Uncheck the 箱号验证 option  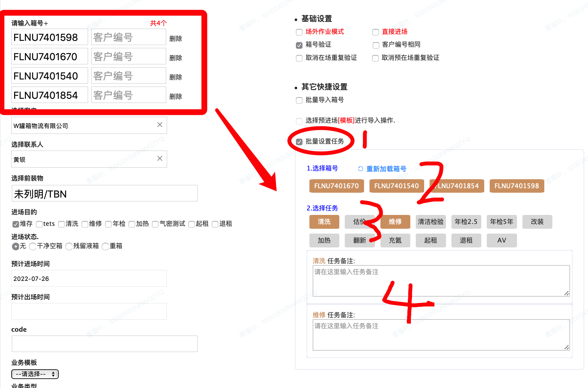pyautogui.click(x=299, y=45)
